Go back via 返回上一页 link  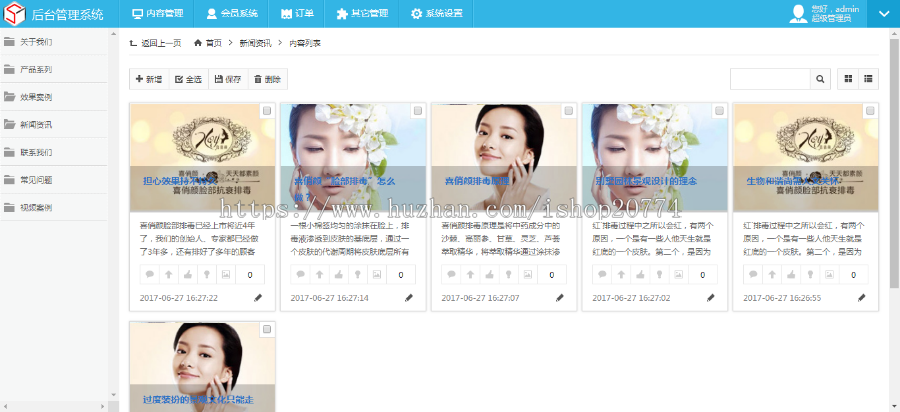point(156,43)
